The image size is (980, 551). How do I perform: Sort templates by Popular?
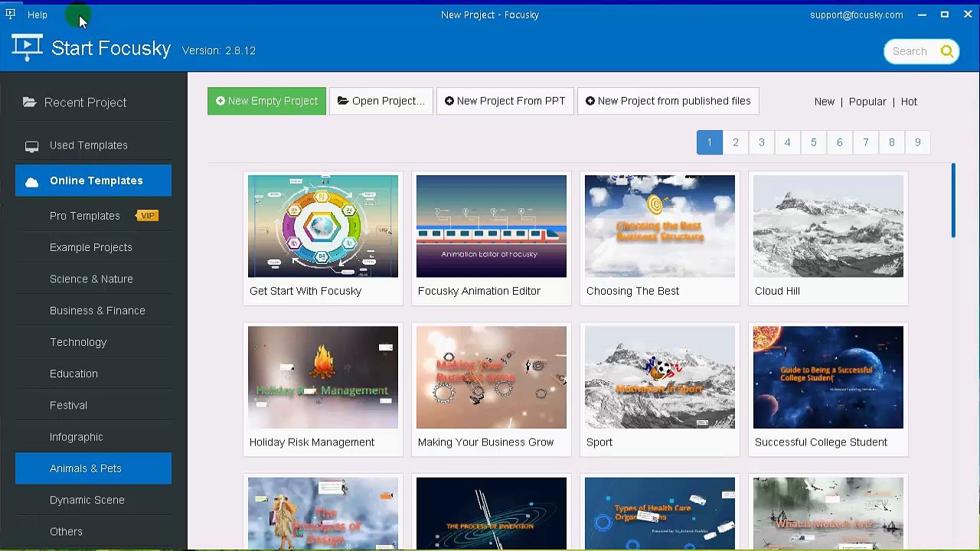pyautogui.click(x=867, y=102)
